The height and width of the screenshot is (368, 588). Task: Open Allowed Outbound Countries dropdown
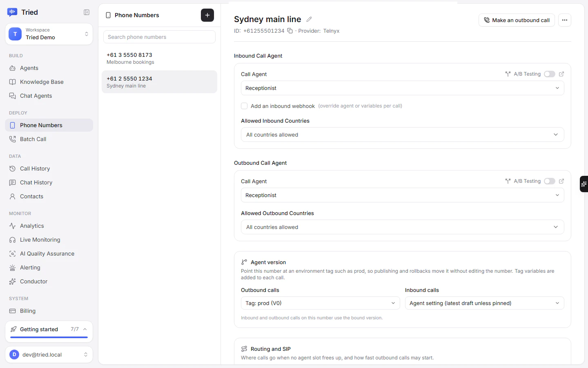point(403,227)
